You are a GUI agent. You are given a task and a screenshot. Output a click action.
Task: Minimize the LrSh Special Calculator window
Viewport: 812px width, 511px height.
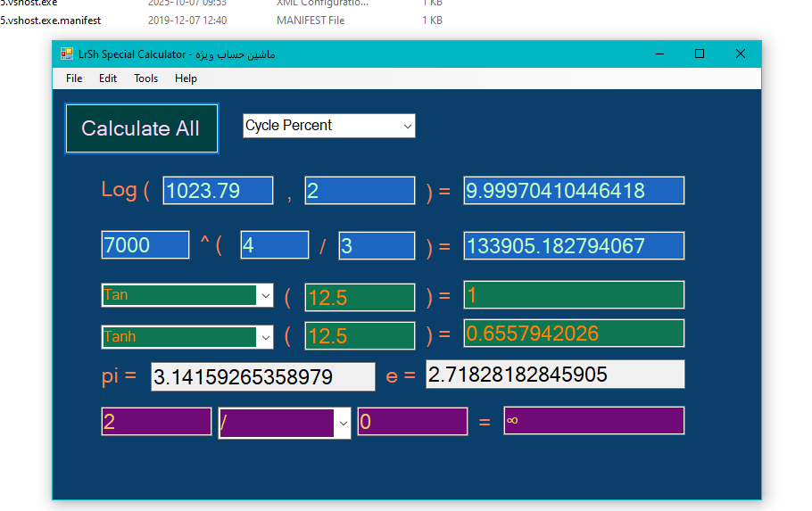(x=659, y=54)
